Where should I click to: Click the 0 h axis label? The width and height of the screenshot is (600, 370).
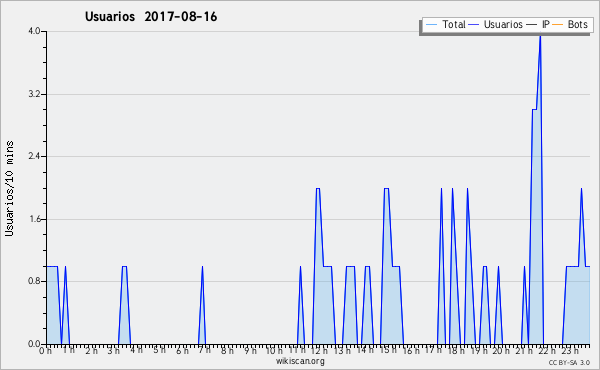[x=46, y=350]
